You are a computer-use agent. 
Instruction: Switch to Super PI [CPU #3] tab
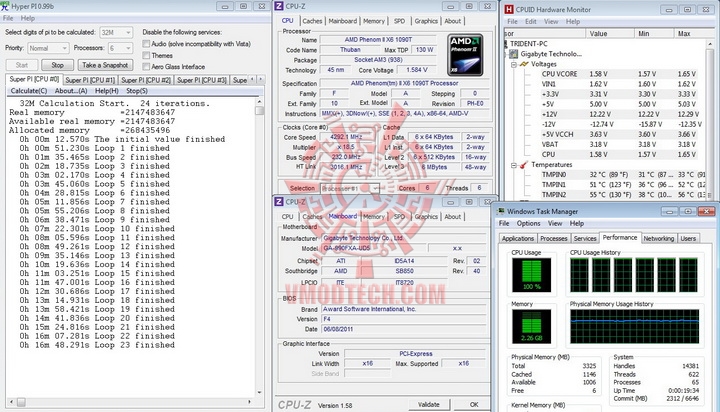coord(202,80)
